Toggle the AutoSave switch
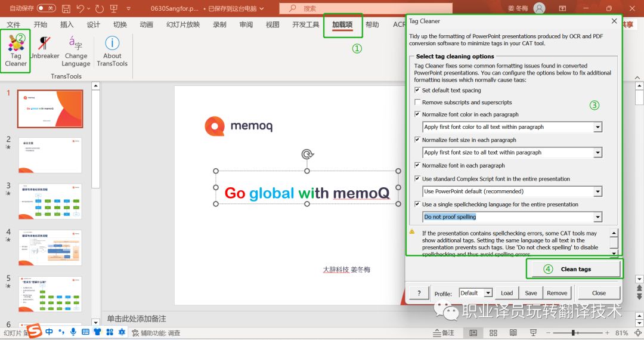 click(x=46, y=8)
